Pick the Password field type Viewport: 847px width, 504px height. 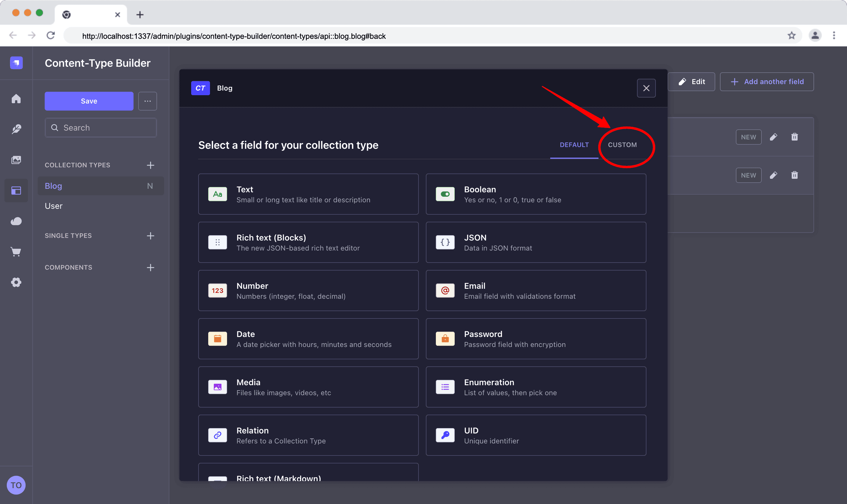coord(536,339)
